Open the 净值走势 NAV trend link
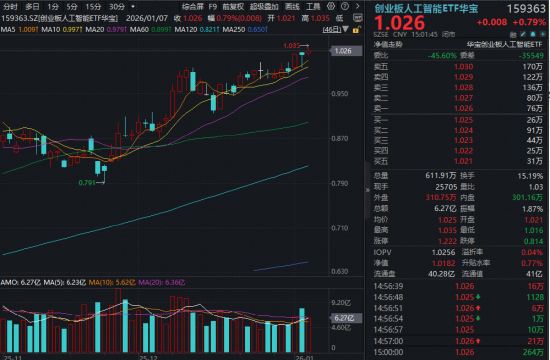The width and height of the screenshot is (550, 360). click(388, 45)
